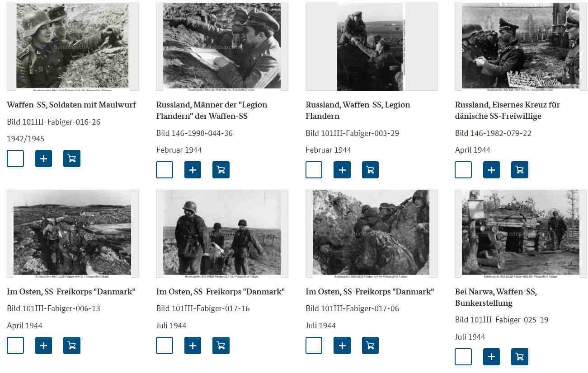
Task: Add Fabiger-017-06 to shopping cart
Action: pyautogui.click(x=370, y=345)
